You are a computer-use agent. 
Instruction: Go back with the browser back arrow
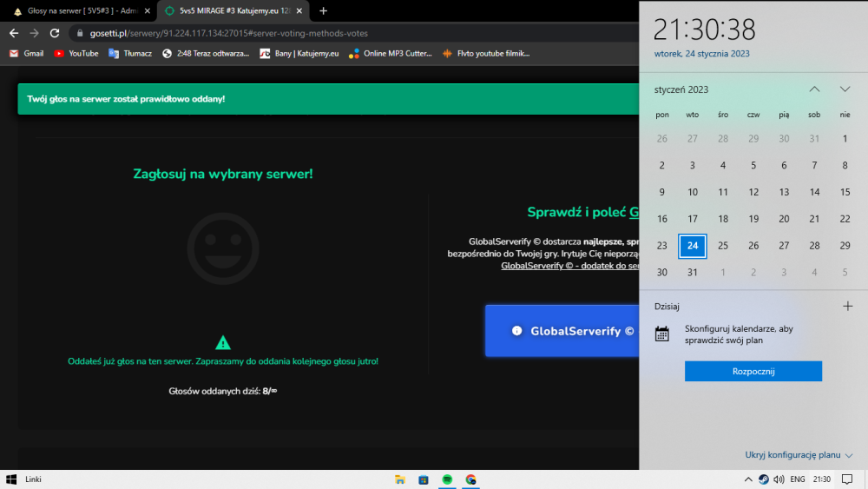tap(14, 33)
